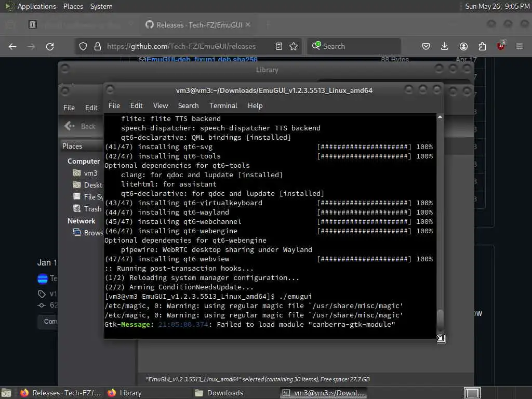Open the extensions puzzle icon
The height and width of the screenshot is (399, 532).
(x=482, y=46)
